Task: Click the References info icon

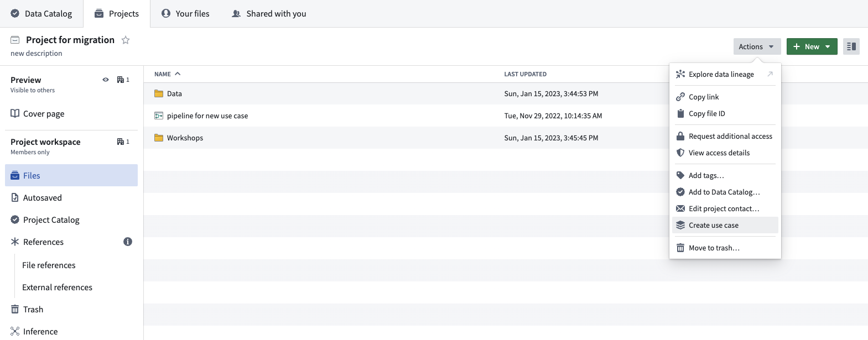Action: [128, 242]
